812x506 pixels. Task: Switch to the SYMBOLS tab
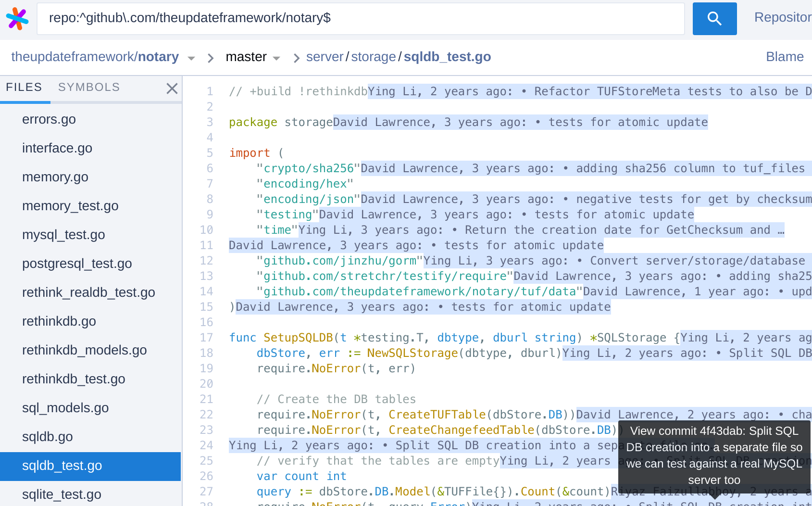click(x=89, y=87)
